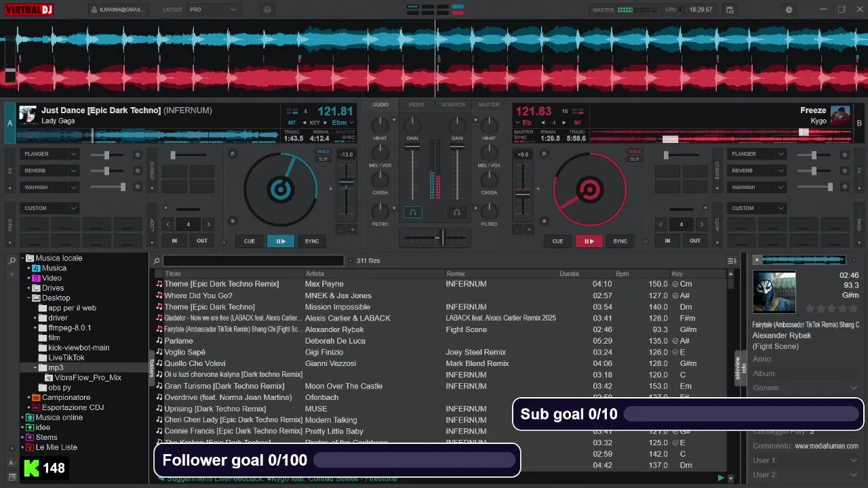Select deck A label
868x488 pixels.
tap(9, 123)
